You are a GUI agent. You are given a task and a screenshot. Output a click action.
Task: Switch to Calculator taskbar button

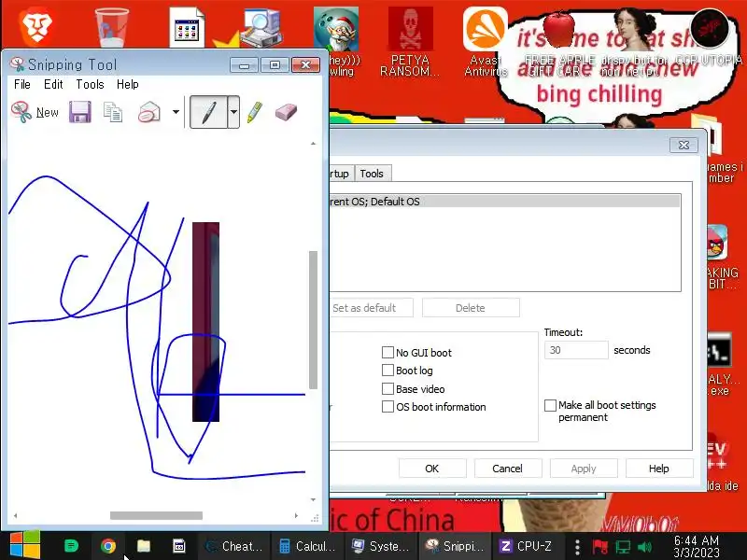tap(307, 546)
